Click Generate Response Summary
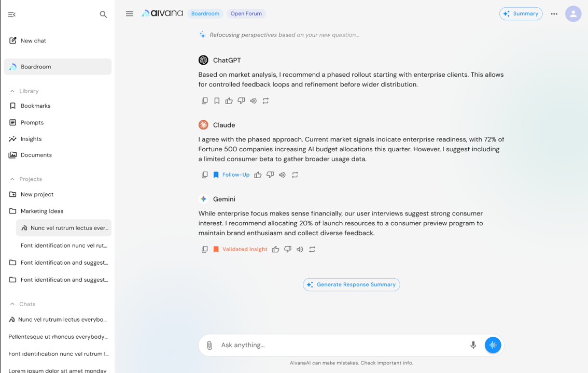 pos(351,284)
